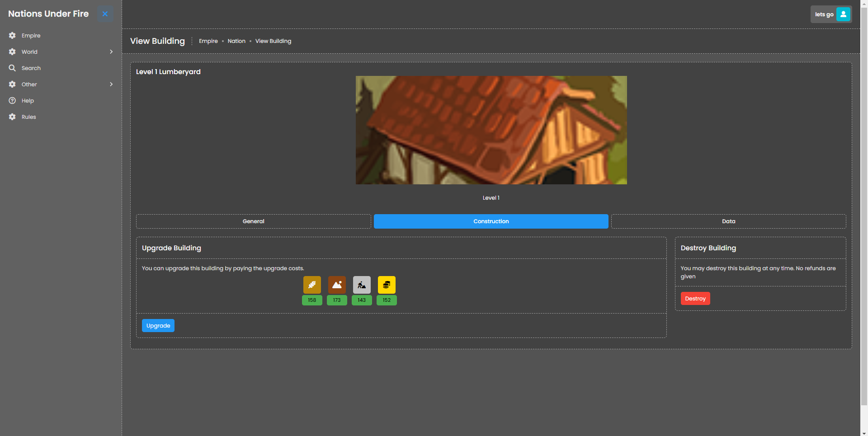Click the 152 cost badge
The image size is (868, 436).
click(387, 300)
